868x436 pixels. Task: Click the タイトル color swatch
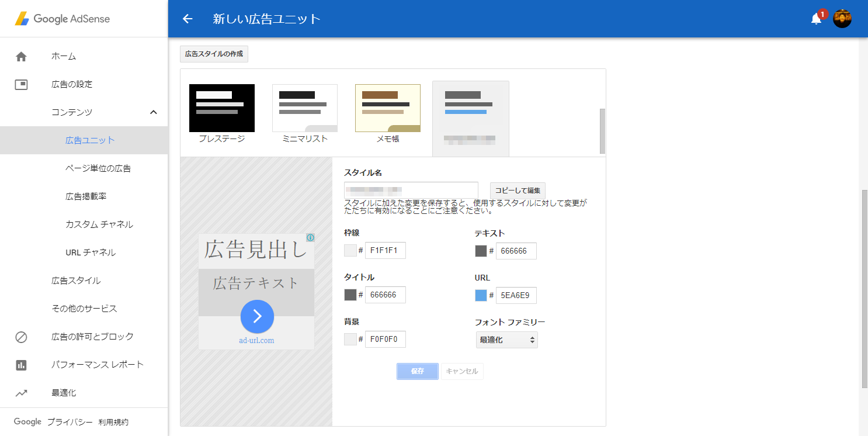(x=350, y=295)
